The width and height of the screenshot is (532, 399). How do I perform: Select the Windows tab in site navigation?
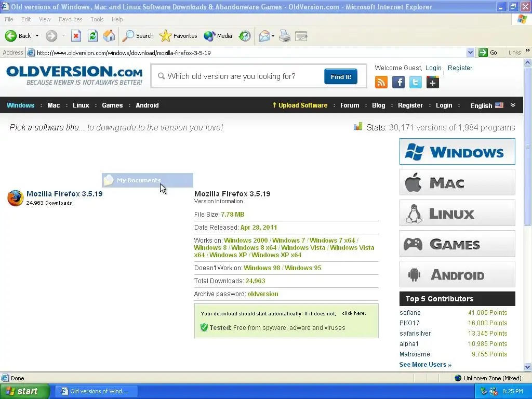click(x=21, y=105)
